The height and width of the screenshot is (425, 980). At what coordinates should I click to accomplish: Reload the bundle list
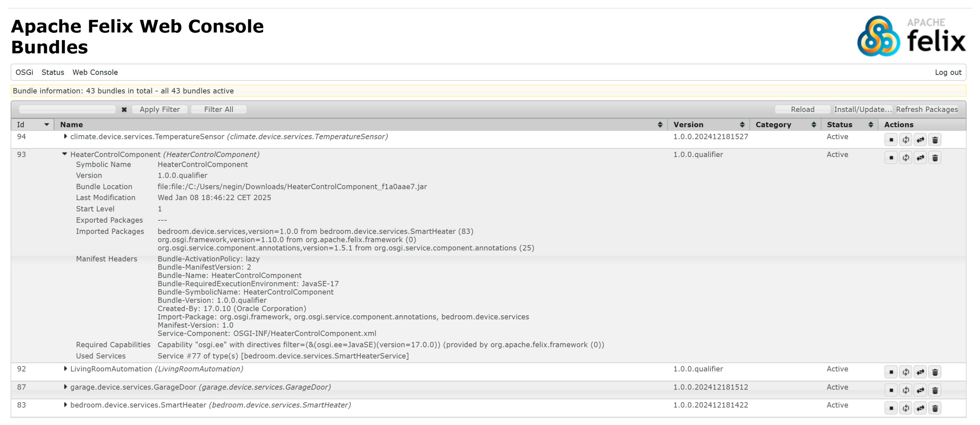802,109
